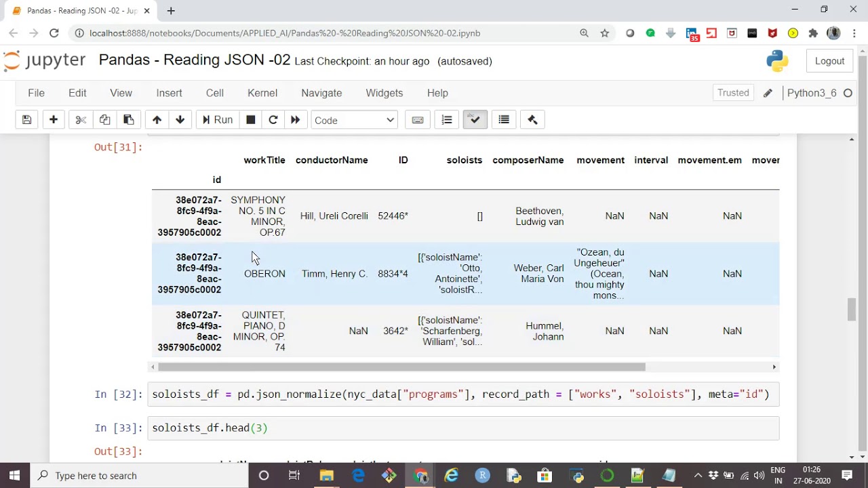Image resolution: width=868 pixels, height=488 pixels.
Task: Click the pencil edit icon near Trusted
Action: (x=768, y=94)
